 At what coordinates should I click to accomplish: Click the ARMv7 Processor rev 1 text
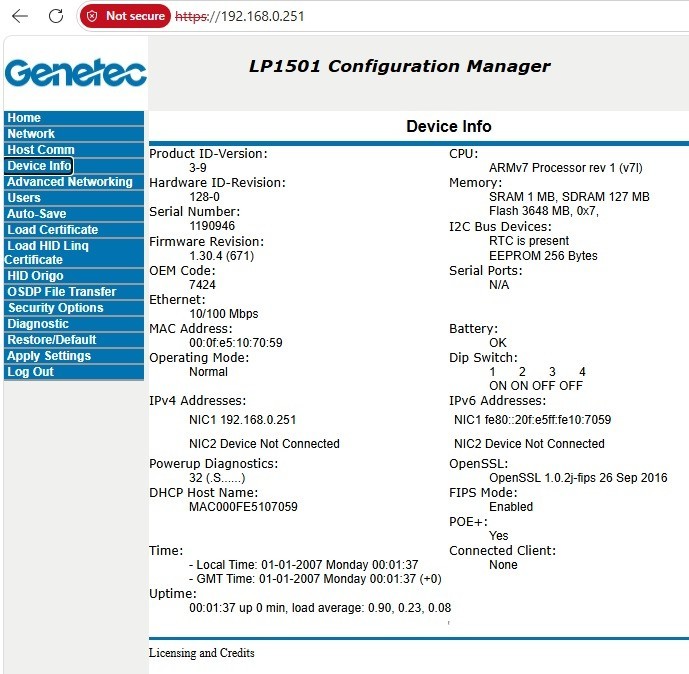pyautogui.click(x=566, y=168)
